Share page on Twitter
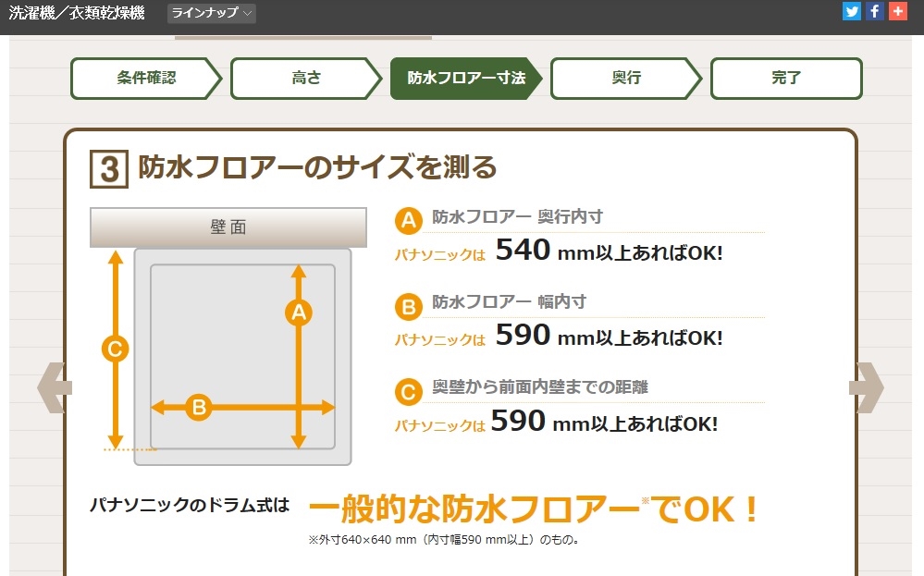Viewport: 924px width, 576px height. [852, 12]
